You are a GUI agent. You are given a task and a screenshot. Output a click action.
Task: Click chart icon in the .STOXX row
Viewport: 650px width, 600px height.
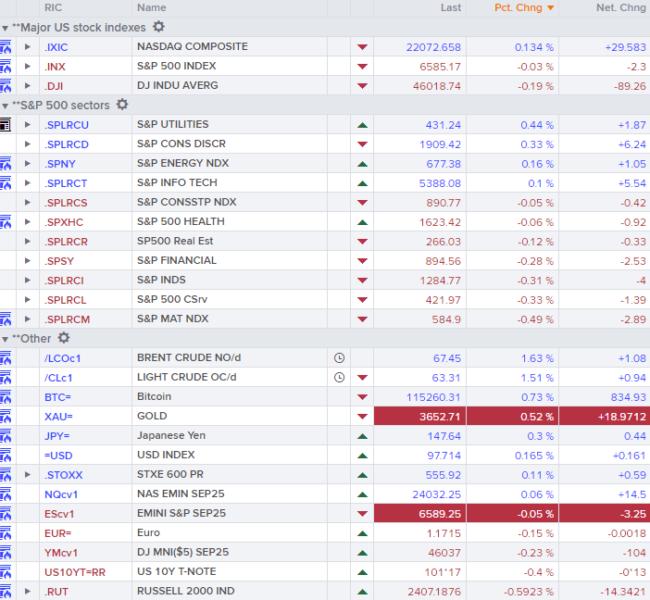(5, 475)
